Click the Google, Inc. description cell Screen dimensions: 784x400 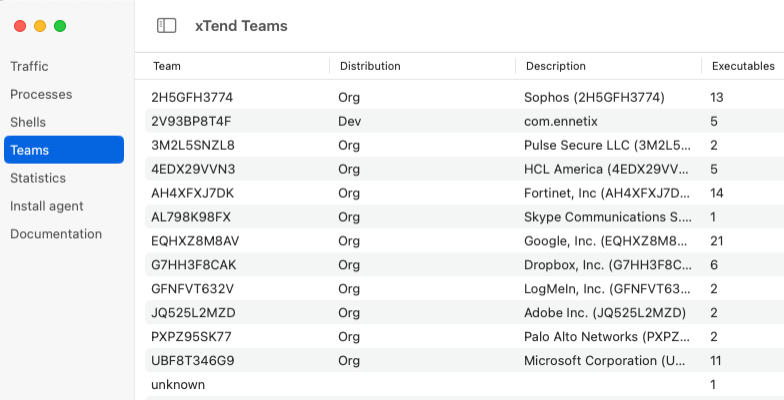click(x=606, y=241)
